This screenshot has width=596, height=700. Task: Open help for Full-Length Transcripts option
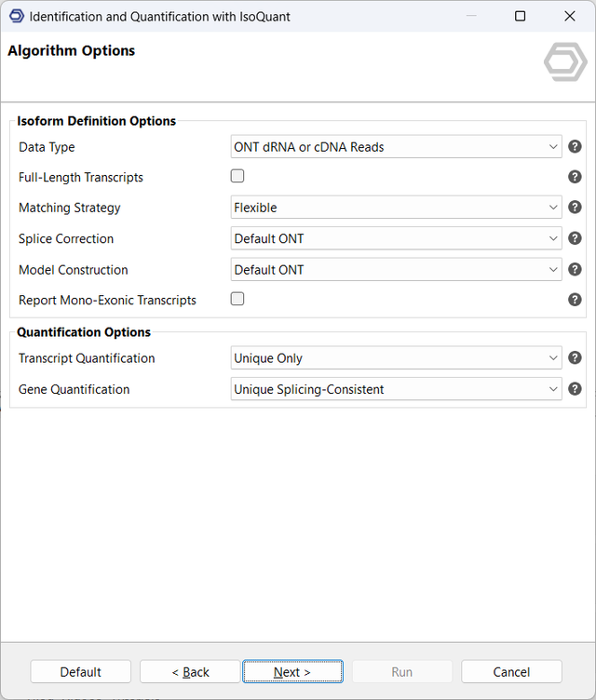[x=575, y=177]
